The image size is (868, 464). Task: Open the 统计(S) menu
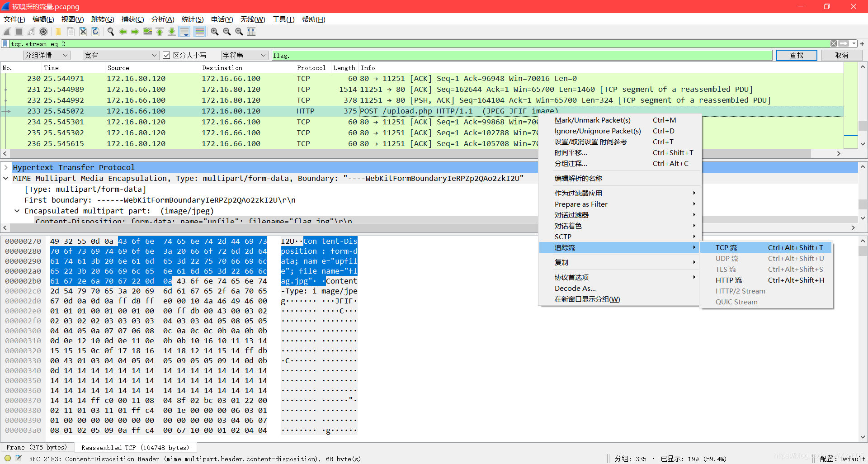tap(193, 19)
